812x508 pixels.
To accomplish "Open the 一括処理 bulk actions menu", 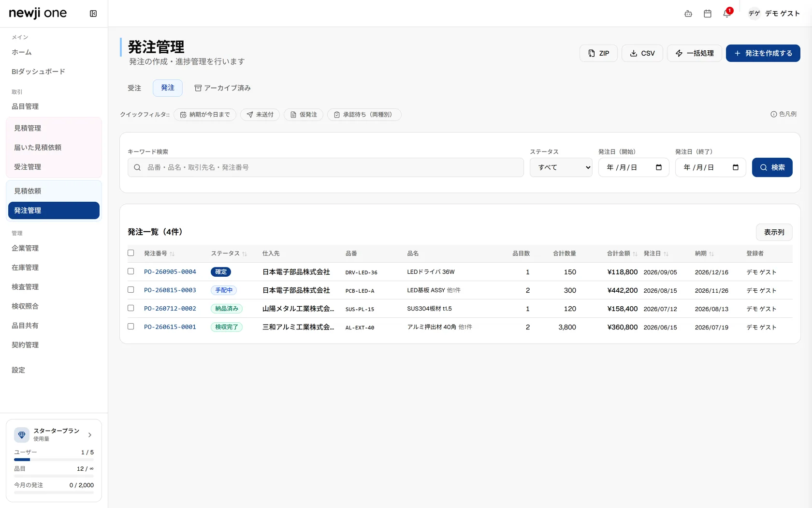I will click(694, 53).
